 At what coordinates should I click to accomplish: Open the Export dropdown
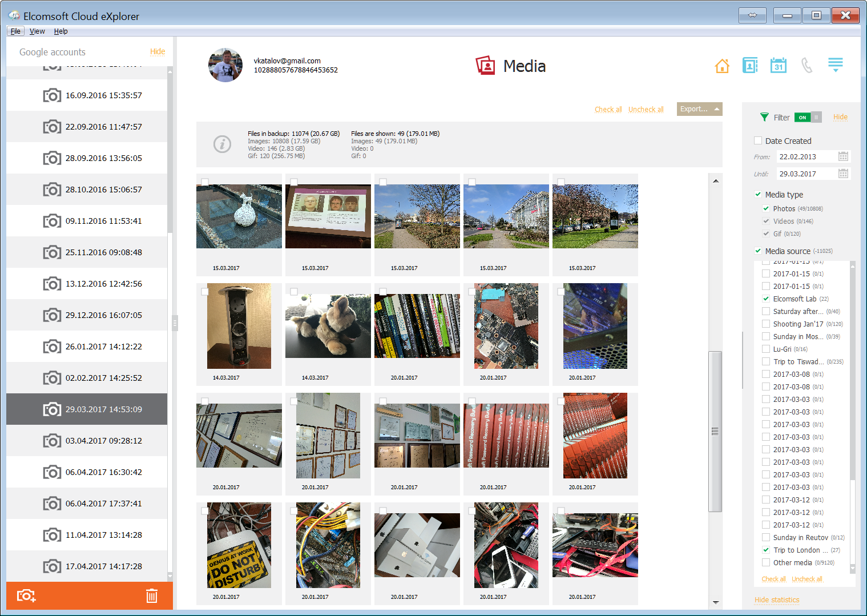point(699,108)
